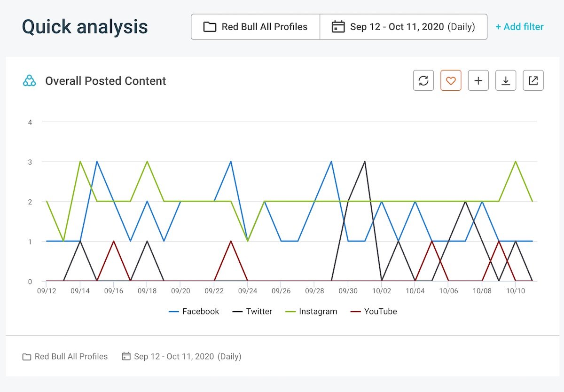Click the footer folder icon
The image size is (564, 392).
(27, 357)
